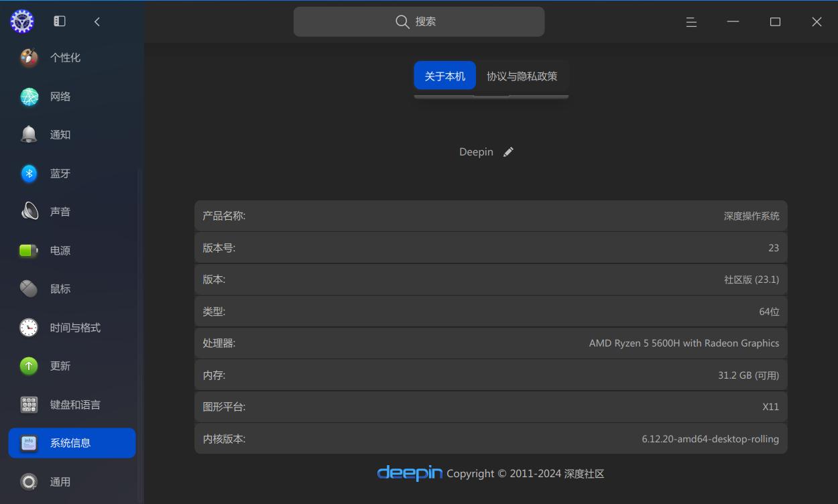Open Personalization settings icon (个性化)
The width and height of the screenshot is (838, 504).
click(29, 58)
